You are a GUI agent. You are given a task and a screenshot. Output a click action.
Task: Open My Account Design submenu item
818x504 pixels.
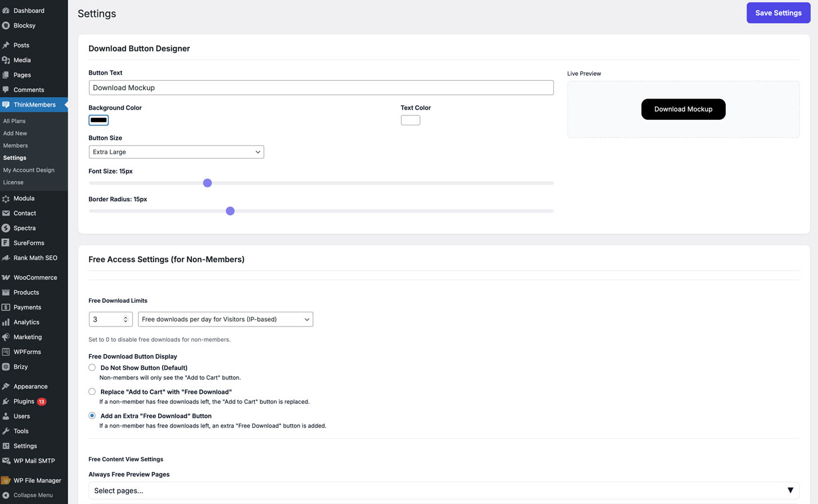(29, 170)
